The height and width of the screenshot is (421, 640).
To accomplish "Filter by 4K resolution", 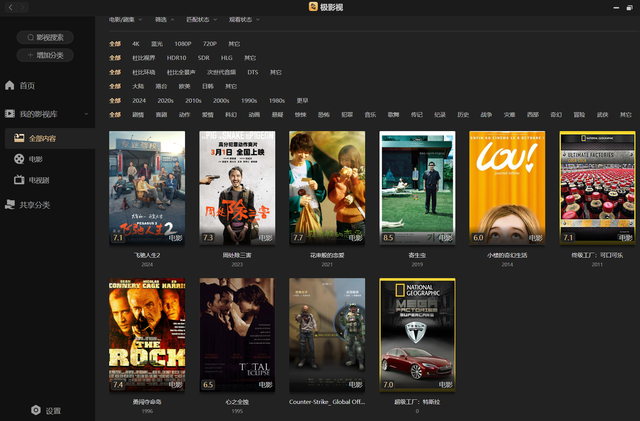I will (x=136, y=44).
